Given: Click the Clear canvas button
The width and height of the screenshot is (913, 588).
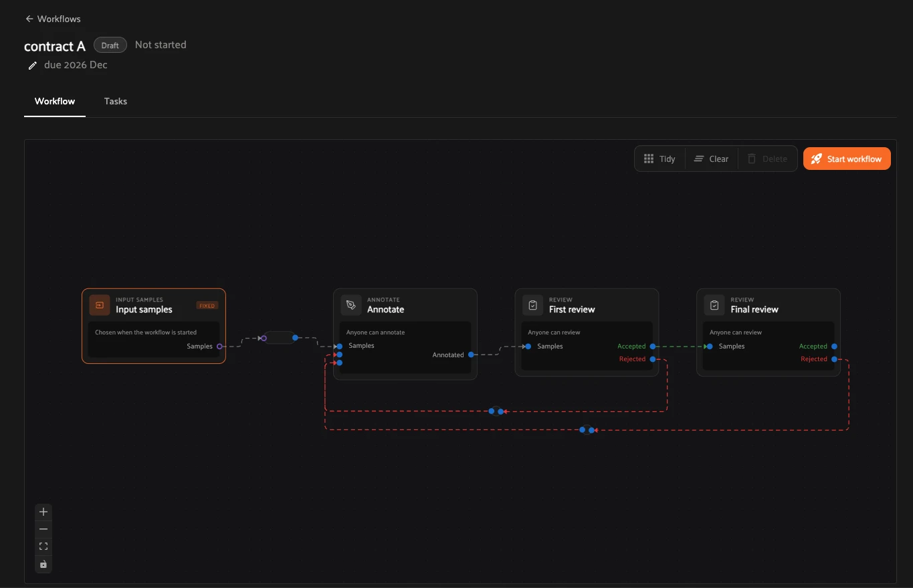Looking at the screenshot, I should [712, 159].
